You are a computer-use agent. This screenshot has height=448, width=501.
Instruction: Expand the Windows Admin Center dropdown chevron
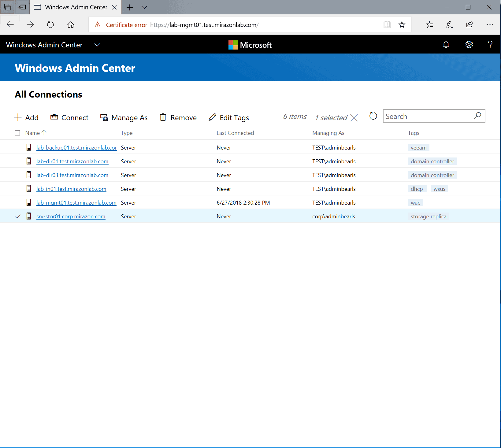click(x=97, y=45)
